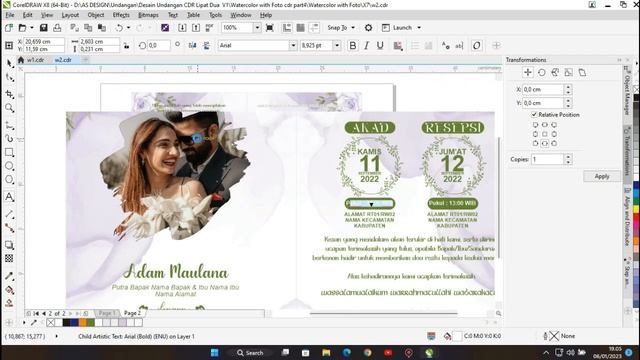Go to the previous page button

[x=44, y=313]
